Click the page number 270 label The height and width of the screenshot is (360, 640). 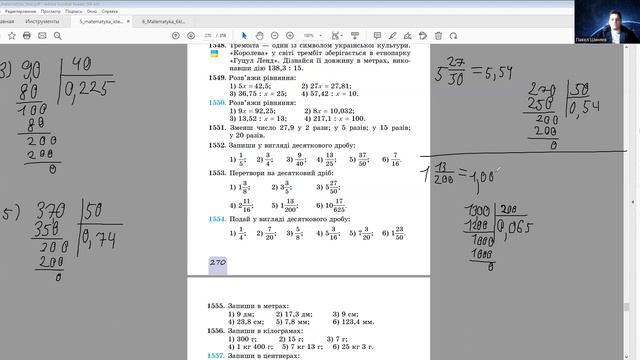click(x=218, y=262)
